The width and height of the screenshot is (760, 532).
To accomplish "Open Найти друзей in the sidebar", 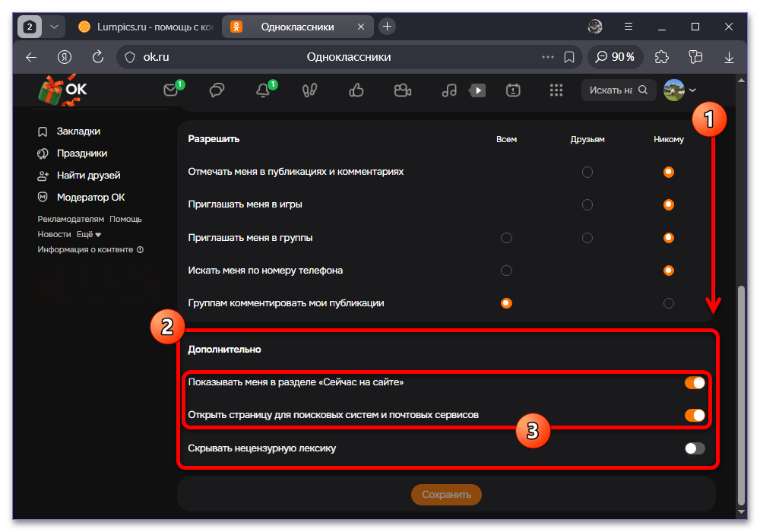I will tap(78, 176).
